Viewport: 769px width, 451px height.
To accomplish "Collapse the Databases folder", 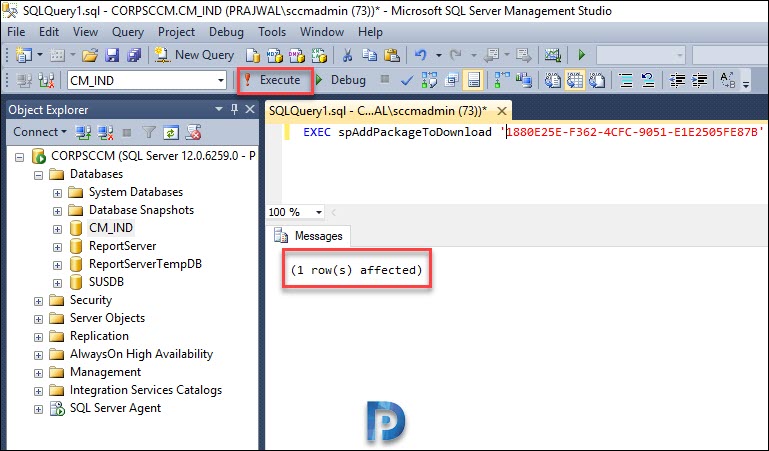I will click(x=38, y=175).
